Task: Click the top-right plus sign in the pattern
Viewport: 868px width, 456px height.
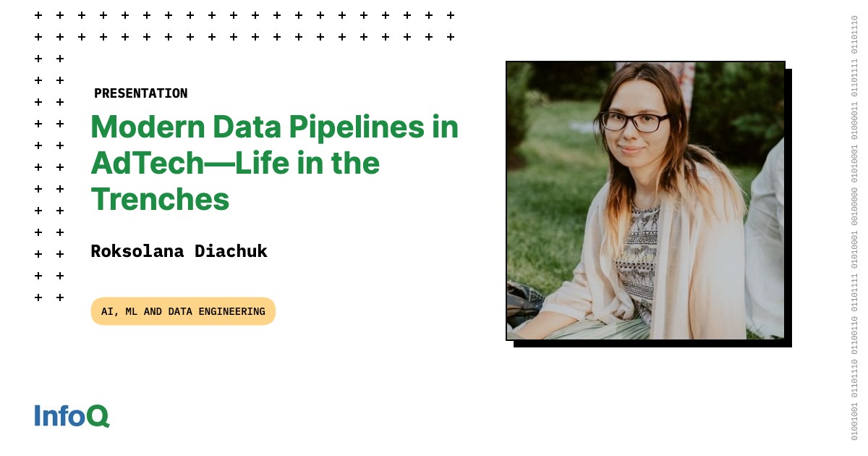Action: (x=451, y=15)
